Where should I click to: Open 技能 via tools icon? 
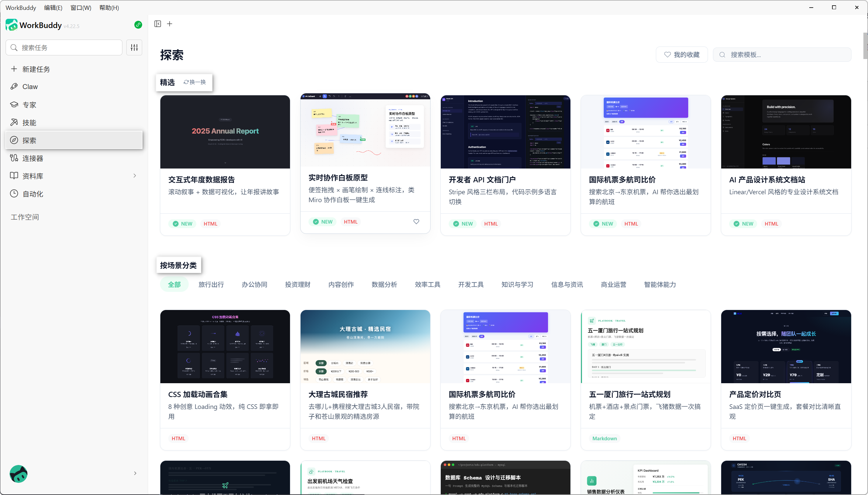point(14,122)
